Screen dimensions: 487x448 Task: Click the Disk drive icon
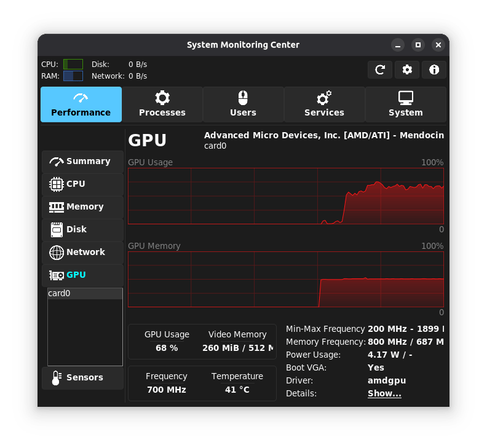click(57, 230)
